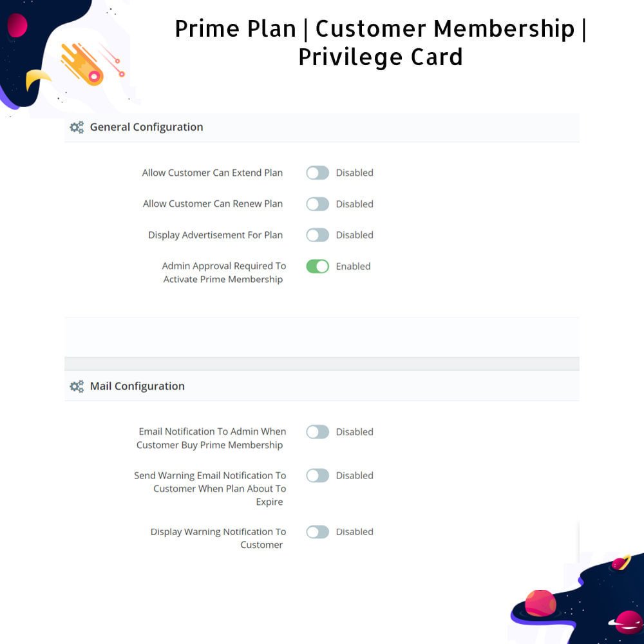Click the General Configuration section header

pos(321,128)
